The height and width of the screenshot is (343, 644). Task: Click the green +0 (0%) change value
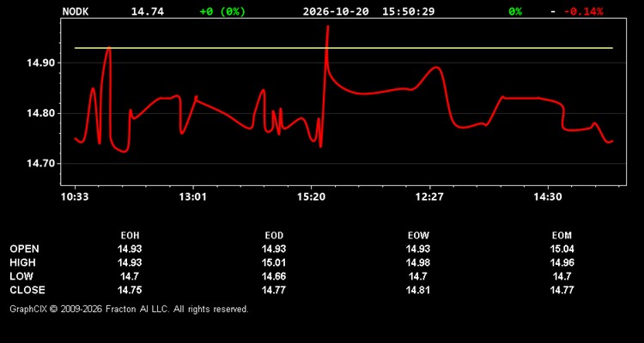[x=222, y=11]
